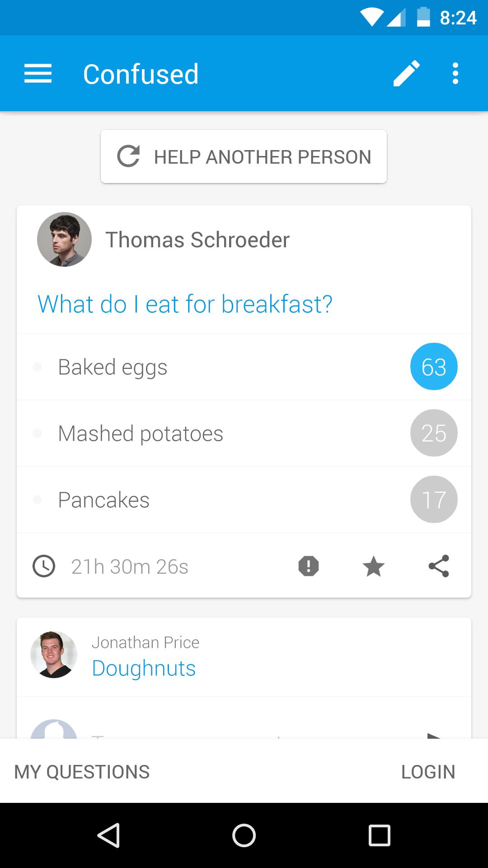Open Jonathan Price's avatar
Viewport: 488px width, 868px height.
[54, 654]
